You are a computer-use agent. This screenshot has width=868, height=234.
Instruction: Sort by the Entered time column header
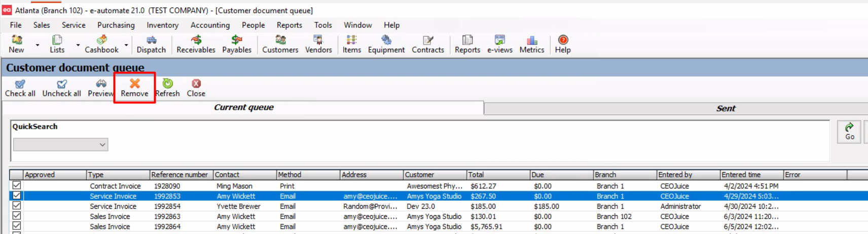[x=752, y=175]
